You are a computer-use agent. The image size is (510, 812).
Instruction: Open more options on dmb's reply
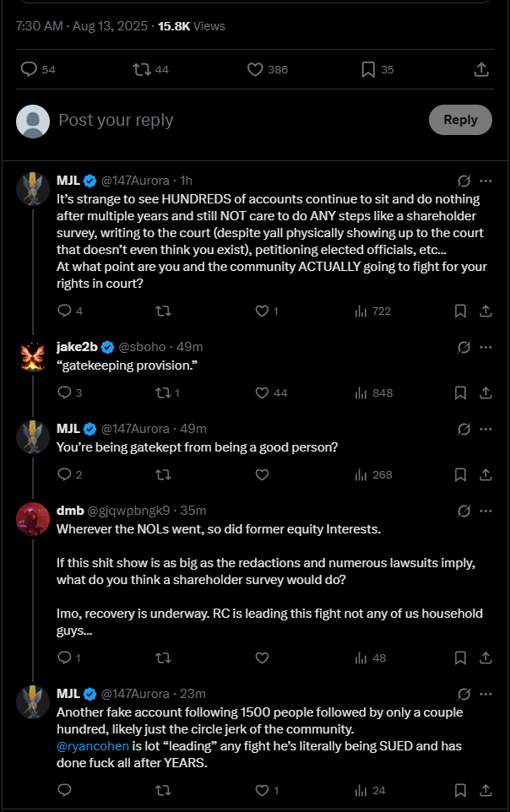coord(486,511)
